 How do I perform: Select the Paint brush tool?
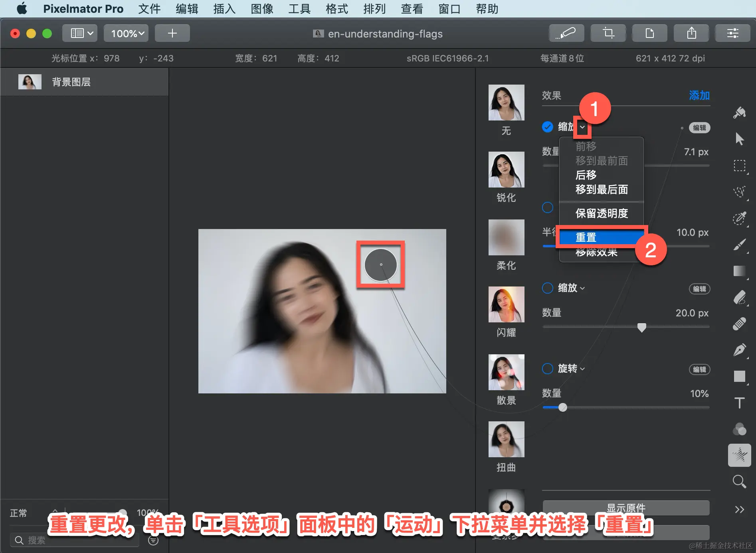point(739,244)
